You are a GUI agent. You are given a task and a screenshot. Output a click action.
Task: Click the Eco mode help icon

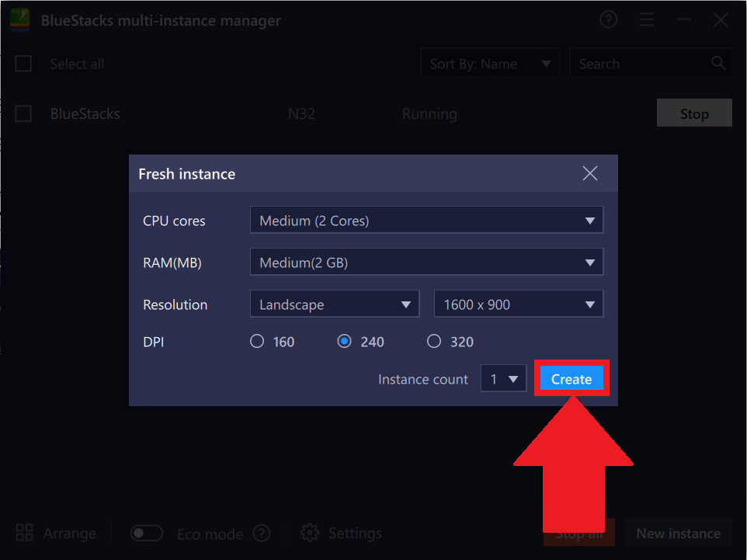262,534
